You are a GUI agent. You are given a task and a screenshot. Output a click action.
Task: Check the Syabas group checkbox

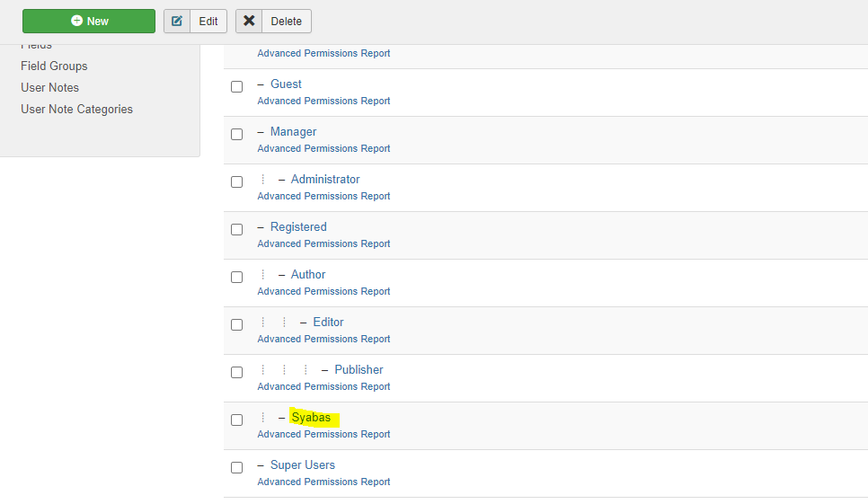237,420
